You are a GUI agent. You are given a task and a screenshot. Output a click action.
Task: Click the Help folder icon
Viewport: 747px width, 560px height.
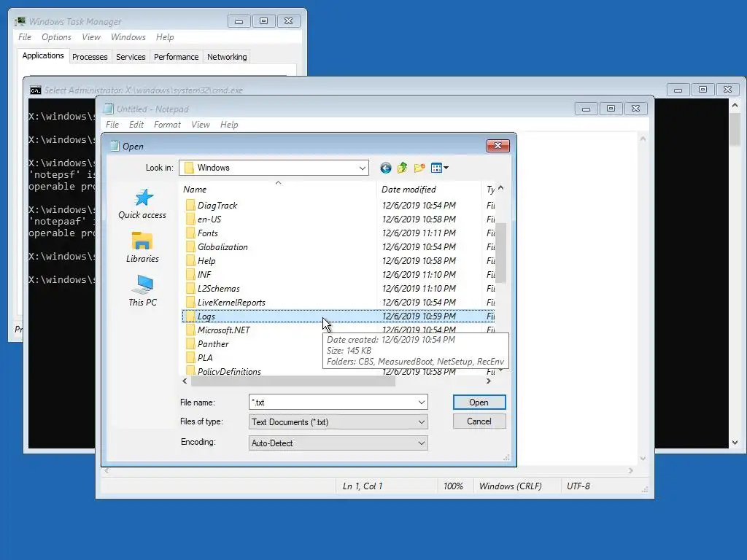point(190,260)
